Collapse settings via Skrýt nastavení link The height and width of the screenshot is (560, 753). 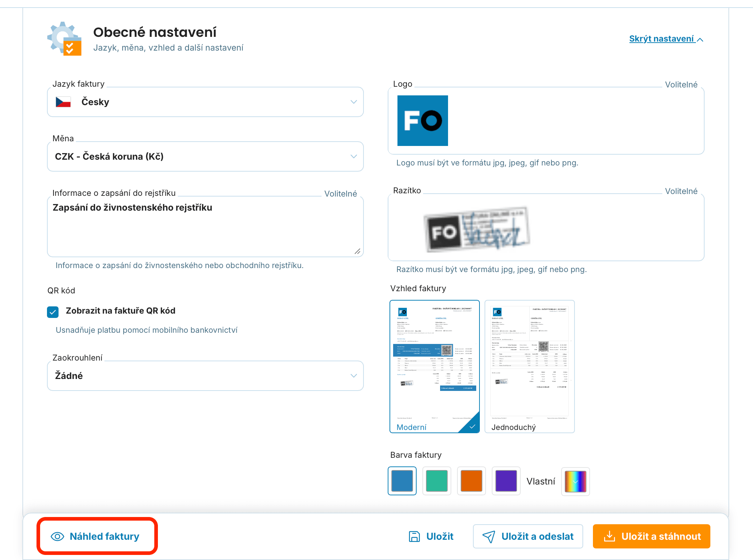point(666,39)
